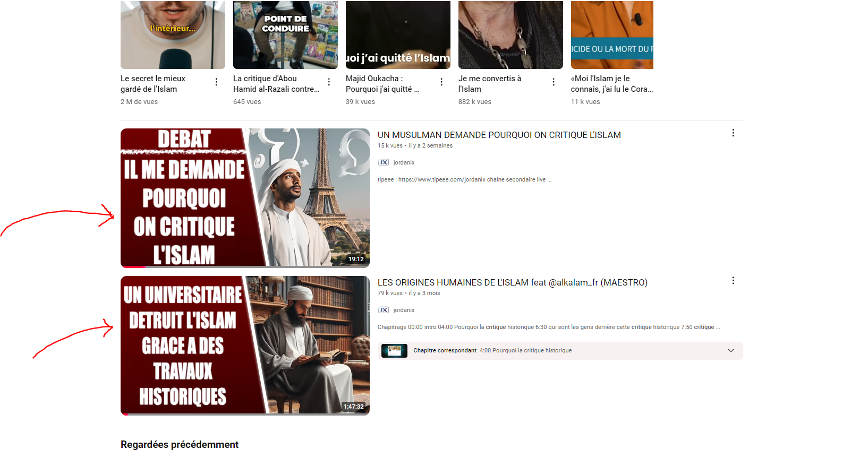868x458 pixels.
Task: Open options menu for 'La critique d'Abou Hamid' video
Action: (329, 82)
